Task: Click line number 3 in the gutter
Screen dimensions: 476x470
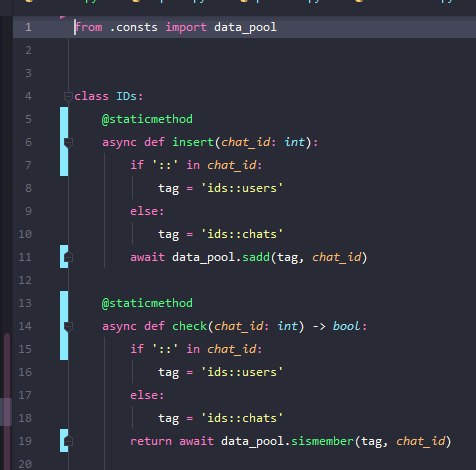Action: tap(28, 73)
